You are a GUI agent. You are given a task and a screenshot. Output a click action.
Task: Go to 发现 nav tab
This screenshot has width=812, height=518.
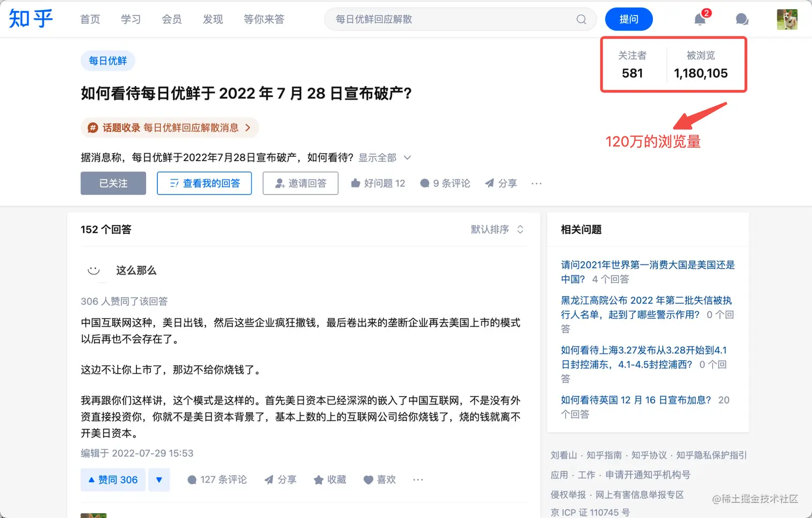(x=213, y=19)
